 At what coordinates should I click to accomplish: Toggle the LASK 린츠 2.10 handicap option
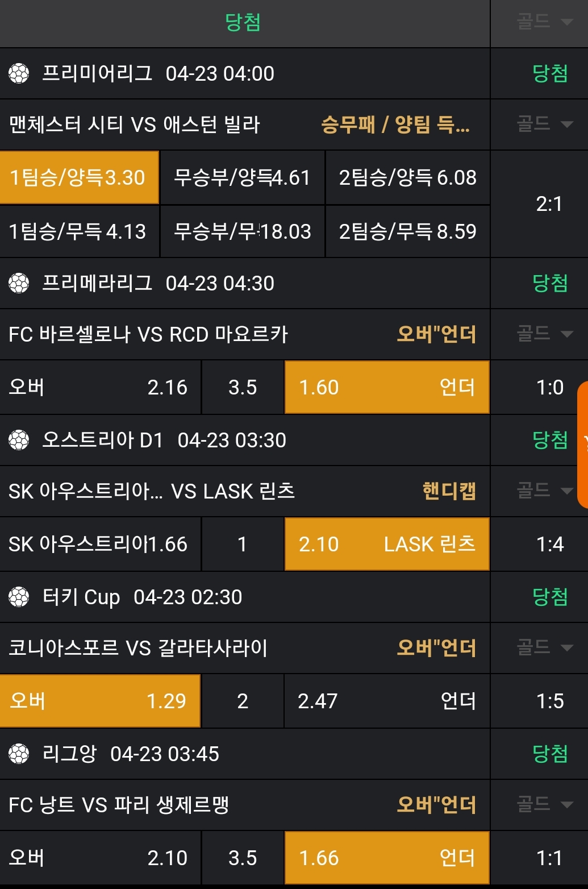(386, 544)
